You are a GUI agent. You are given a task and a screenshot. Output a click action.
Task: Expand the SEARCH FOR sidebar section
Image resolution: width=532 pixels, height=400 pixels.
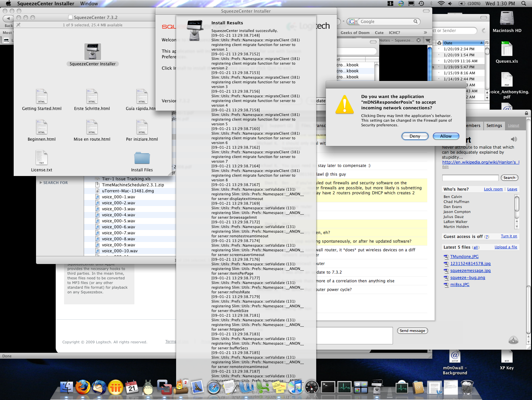click(41, 183)
